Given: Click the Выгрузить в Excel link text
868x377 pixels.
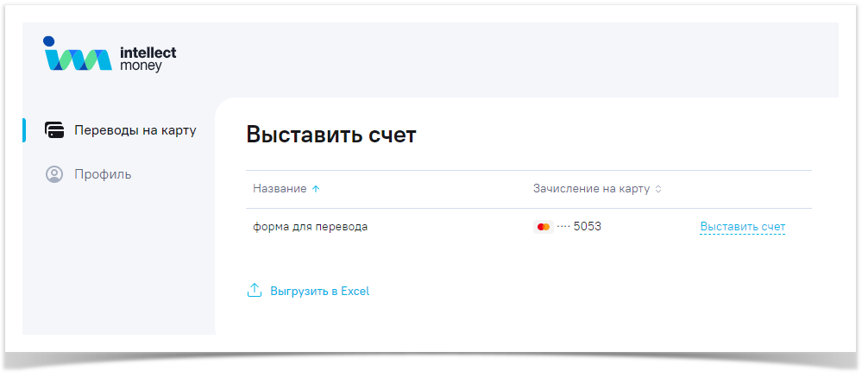Looking at the screenshot, I should click(x=319, y=291).
